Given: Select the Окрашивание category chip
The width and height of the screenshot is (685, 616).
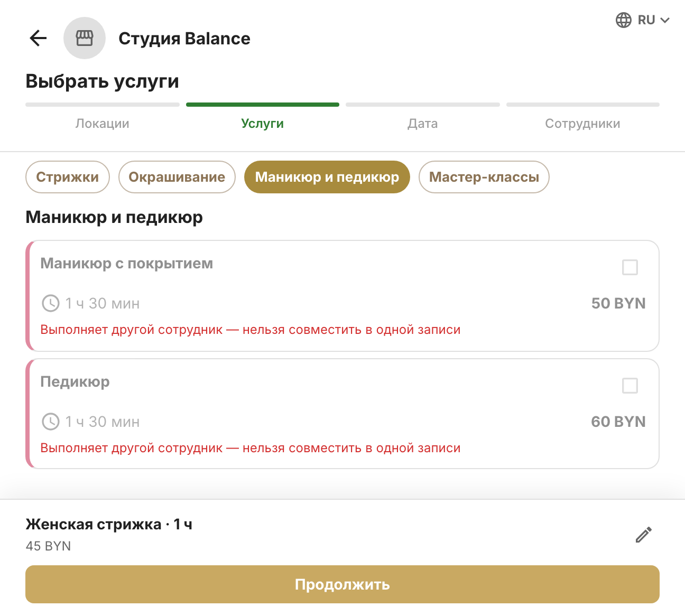Looking at the screenshot, I should (x=177, y=177).
